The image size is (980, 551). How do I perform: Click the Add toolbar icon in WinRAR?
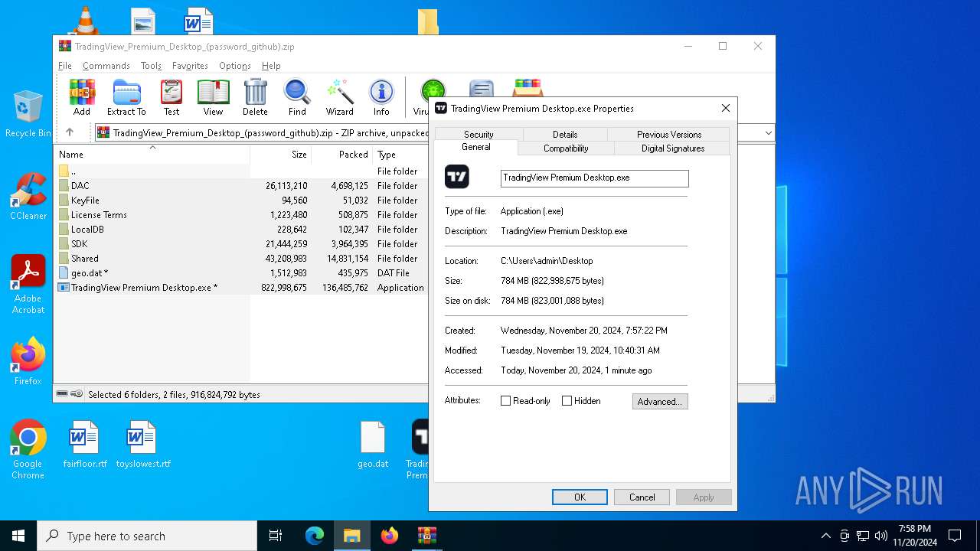tap(82, 97)
